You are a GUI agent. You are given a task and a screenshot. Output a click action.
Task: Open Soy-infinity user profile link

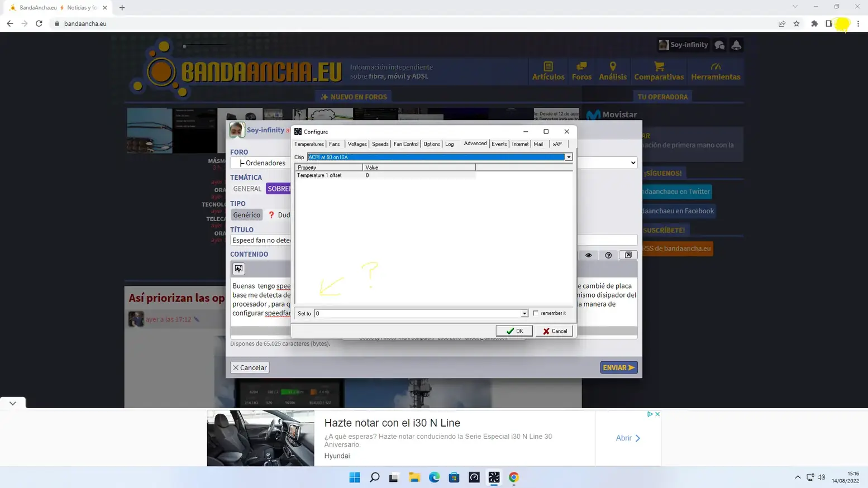[x=683, y=45]
